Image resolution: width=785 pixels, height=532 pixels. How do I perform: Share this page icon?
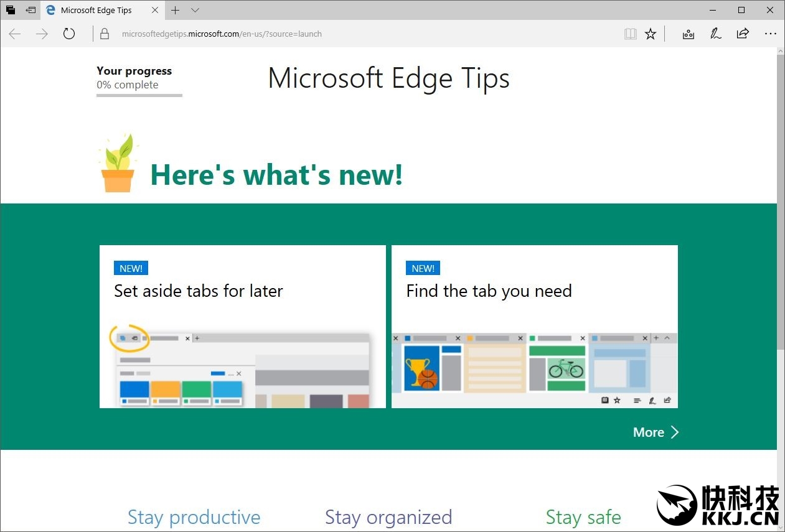743,34
